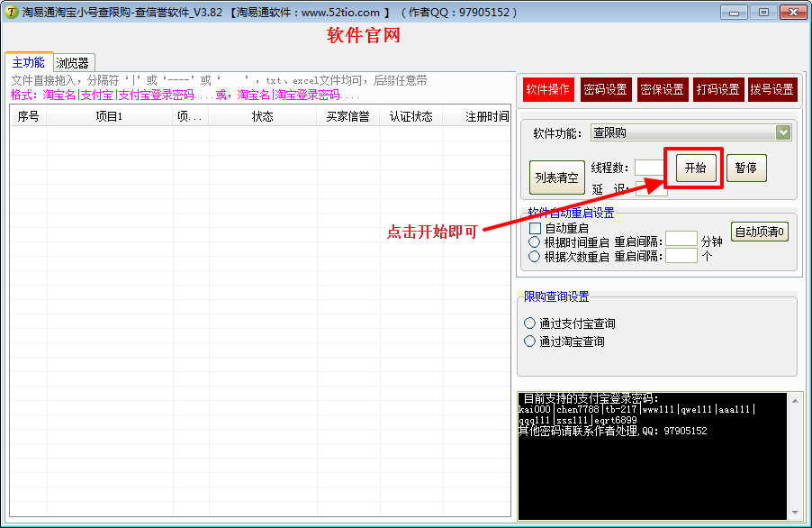Viewport: 812px width, 528px height.
Task: Click the app icon in the title bar
Action: coord(12,12)
